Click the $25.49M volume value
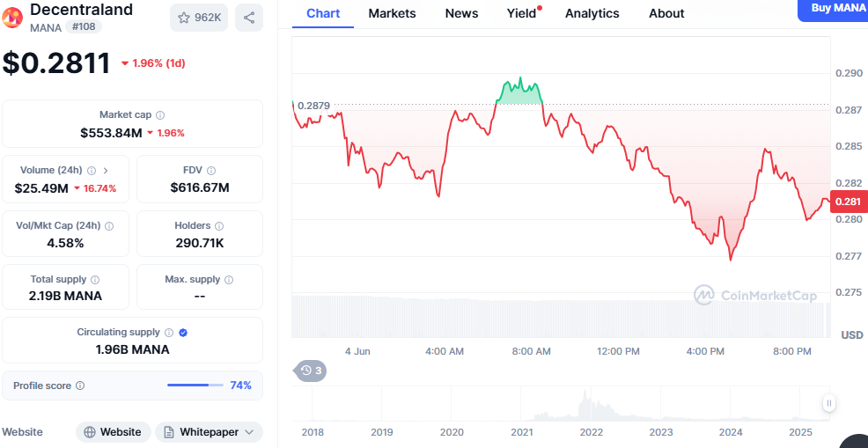Viewport: 868px width, 448px height. [41, 188]
